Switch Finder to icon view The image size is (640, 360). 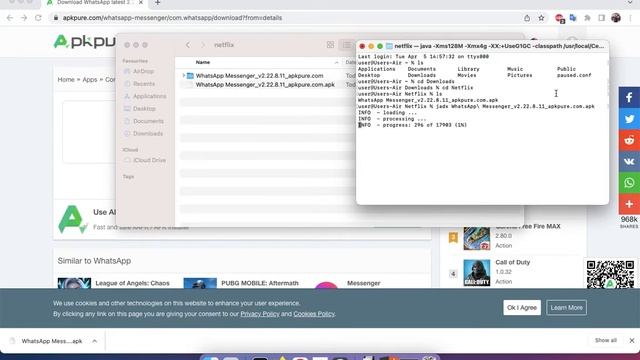(x=330, y=45)
